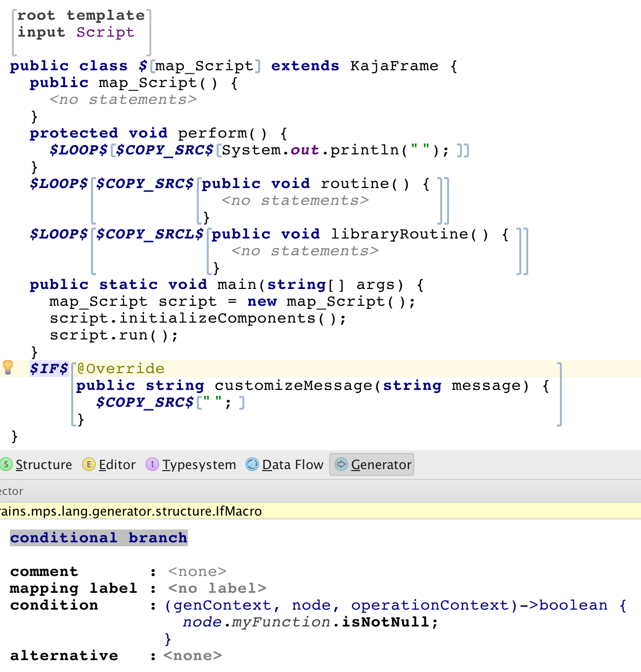Click script.run() statement
The height and width of the screenshot is (672, 641).
[x=113, y=335]
